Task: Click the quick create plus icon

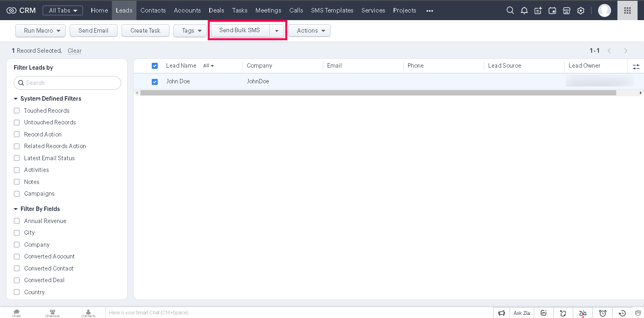Action: pos(538,10)
